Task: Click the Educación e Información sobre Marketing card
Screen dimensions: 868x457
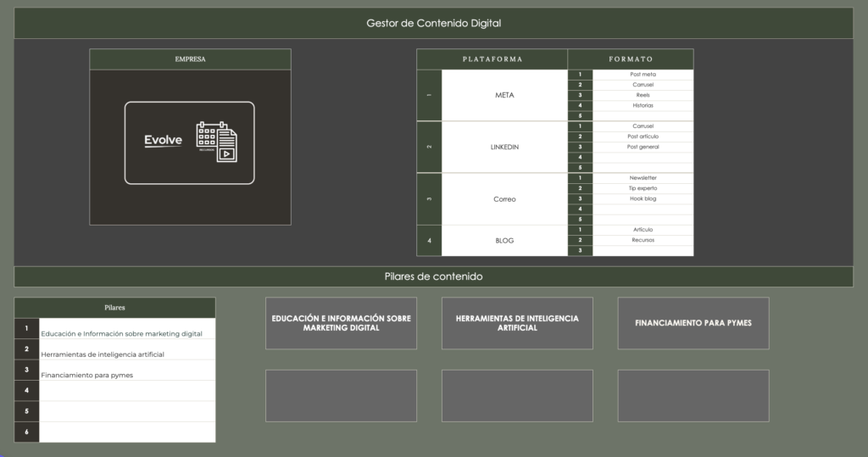Action: (x=341, y=323)
